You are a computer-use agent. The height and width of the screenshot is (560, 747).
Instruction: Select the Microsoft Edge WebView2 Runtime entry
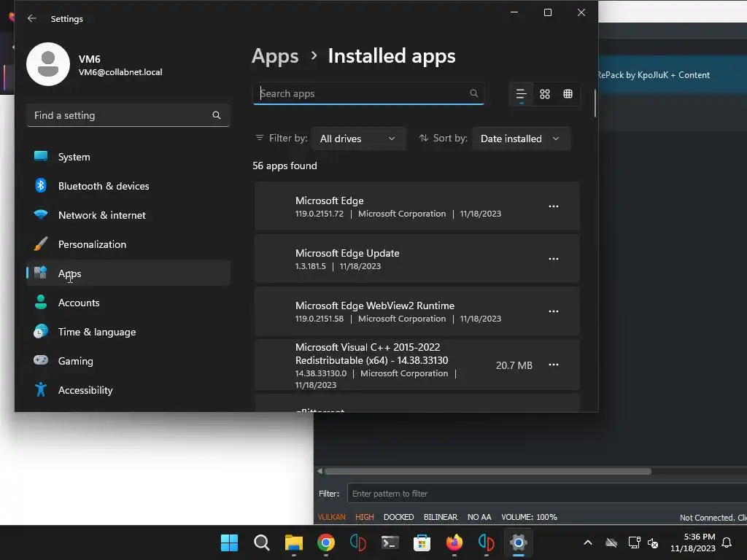click(417, 311)
